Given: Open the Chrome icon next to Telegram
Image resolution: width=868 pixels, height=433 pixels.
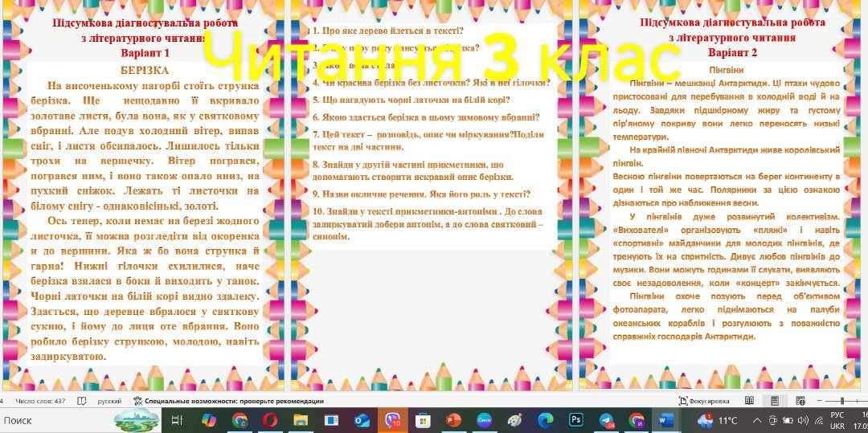Looking at the screenshot, I should [637, 420].
